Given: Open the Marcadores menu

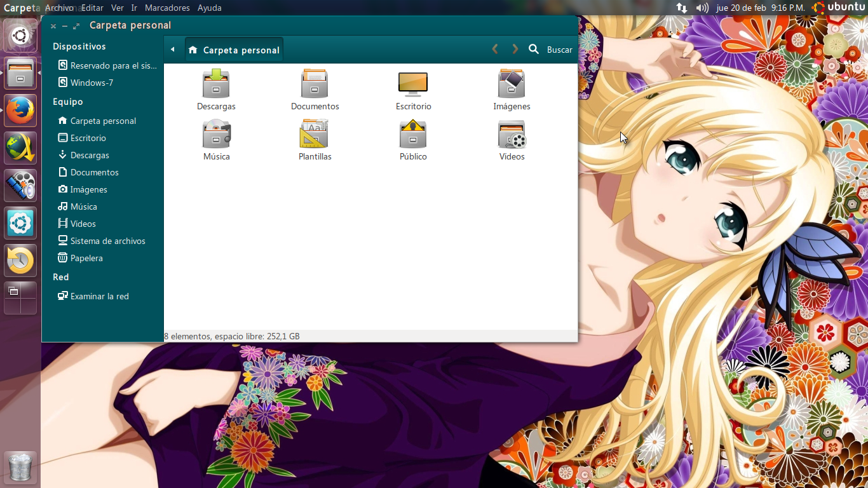Looking at the screenshot, I should [167, 8].
